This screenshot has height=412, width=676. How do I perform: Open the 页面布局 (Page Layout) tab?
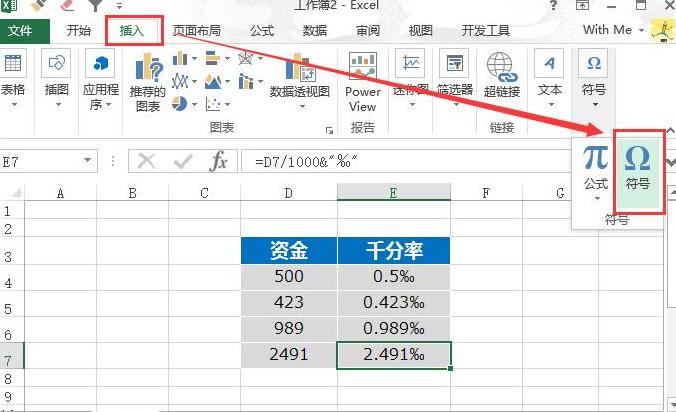click(197, 31)
